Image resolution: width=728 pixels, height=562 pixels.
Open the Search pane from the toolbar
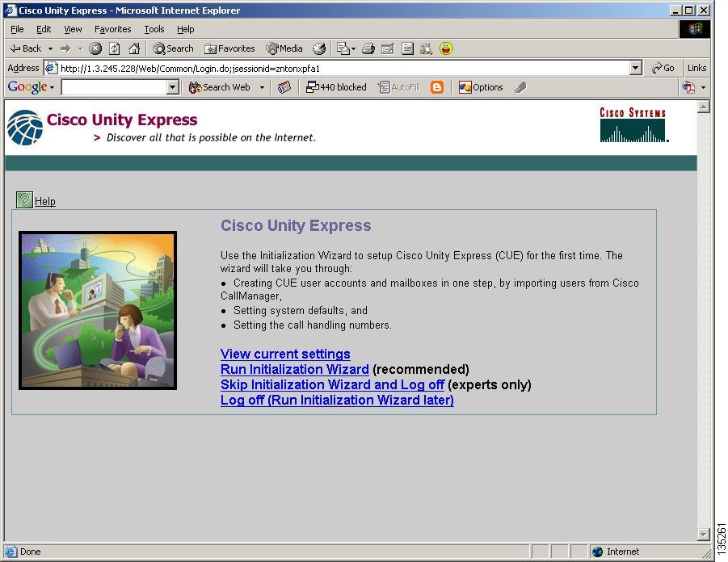173,48
